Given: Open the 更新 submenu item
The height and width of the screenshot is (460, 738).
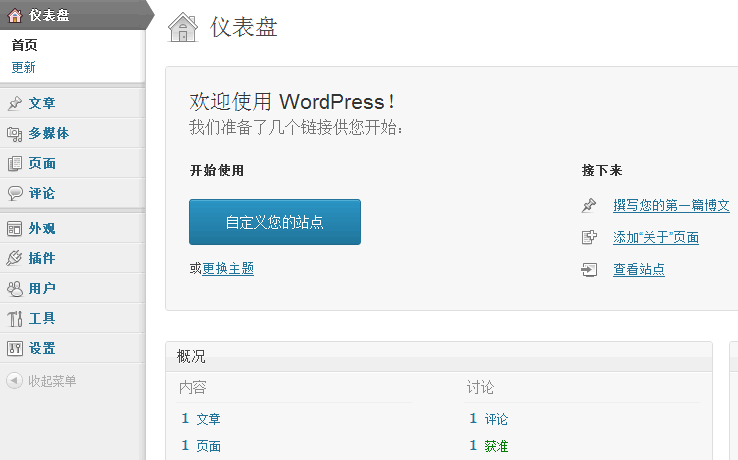Looking at the screenshot, I should 24,67.
